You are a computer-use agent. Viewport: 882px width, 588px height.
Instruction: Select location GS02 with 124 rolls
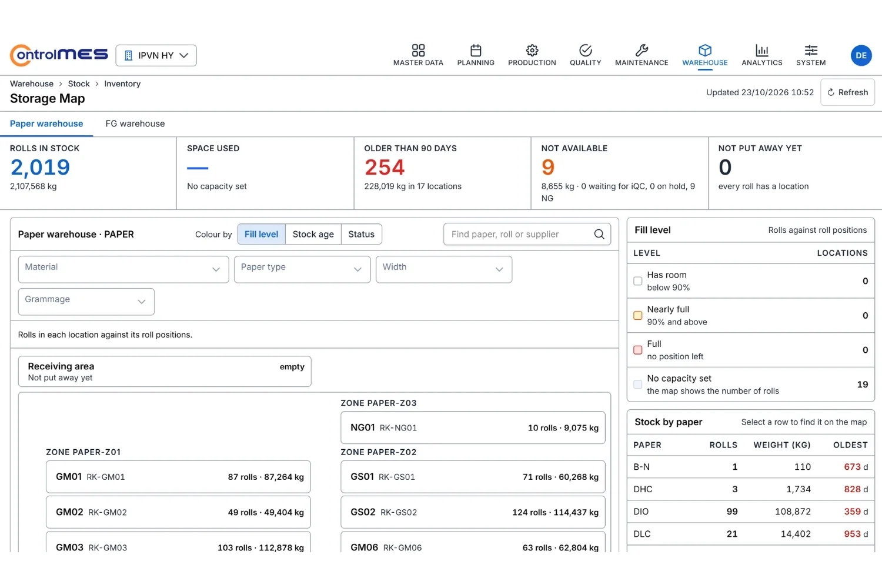point(473,512)
